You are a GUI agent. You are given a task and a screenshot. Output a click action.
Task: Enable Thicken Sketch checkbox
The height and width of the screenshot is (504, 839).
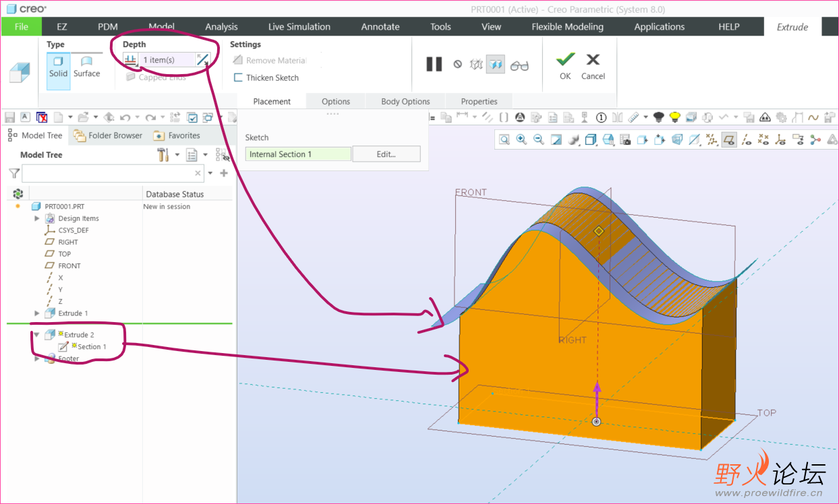tap(238, 77)
